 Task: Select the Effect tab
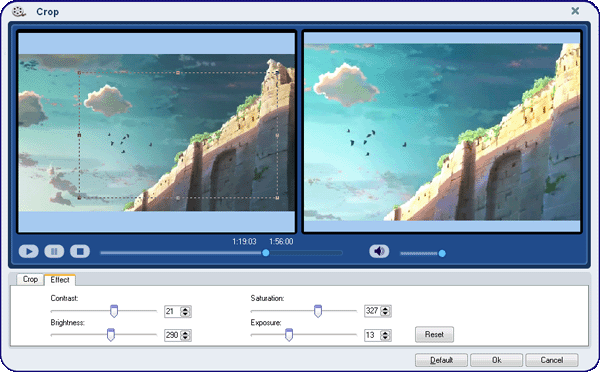(60, 280)
